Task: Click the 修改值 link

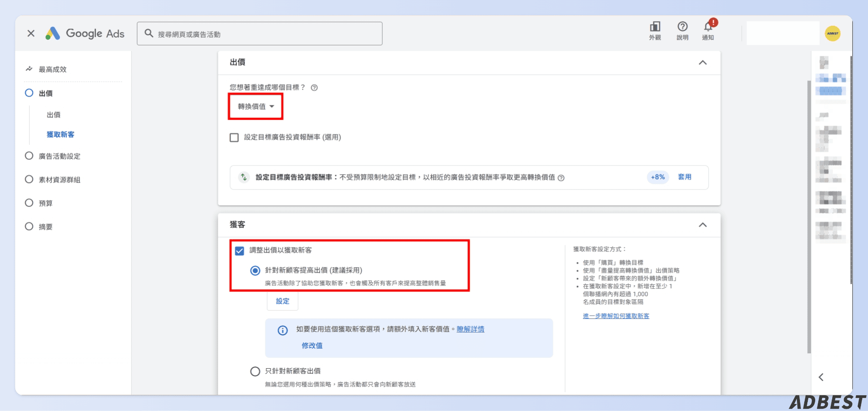Action: (312, 345)
